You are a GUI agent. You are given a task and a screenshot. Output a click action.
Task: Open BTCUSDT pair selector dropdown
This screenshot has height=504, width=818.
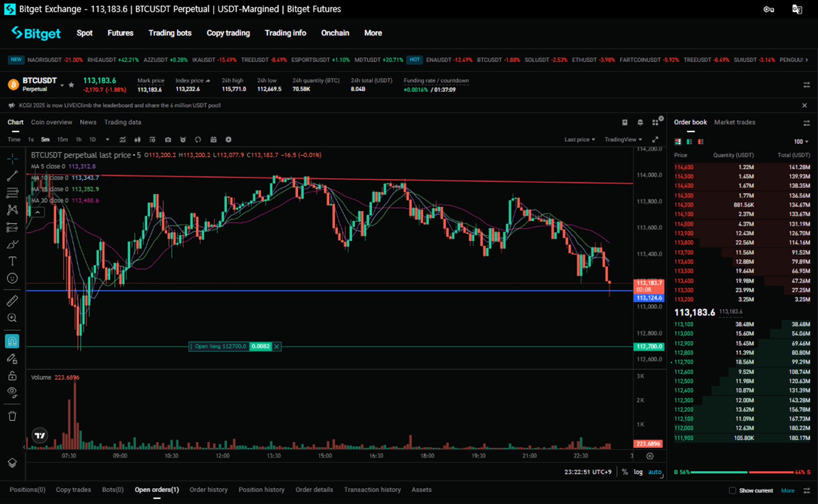tap(62, 85)
